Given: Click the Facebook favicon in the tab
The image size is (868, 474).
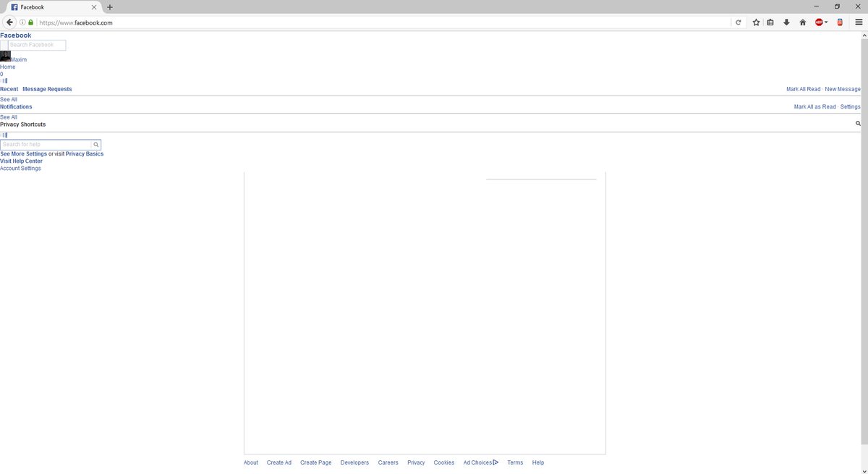Looking at the screenshot, I should 14,7.
